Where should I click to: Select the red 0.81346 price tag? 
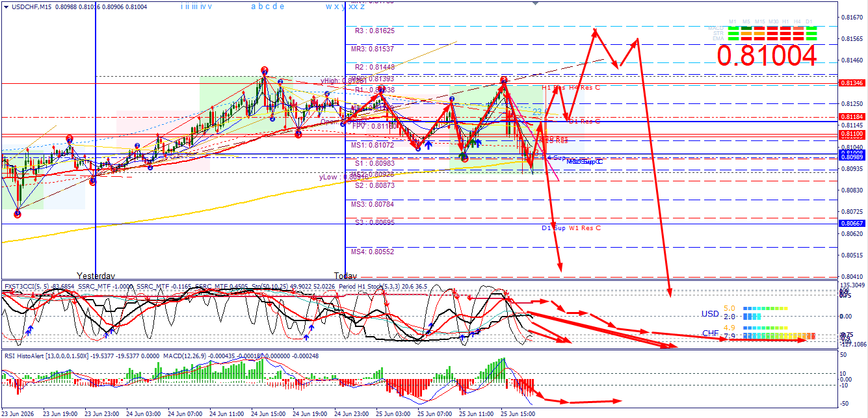tap(852, 83)
